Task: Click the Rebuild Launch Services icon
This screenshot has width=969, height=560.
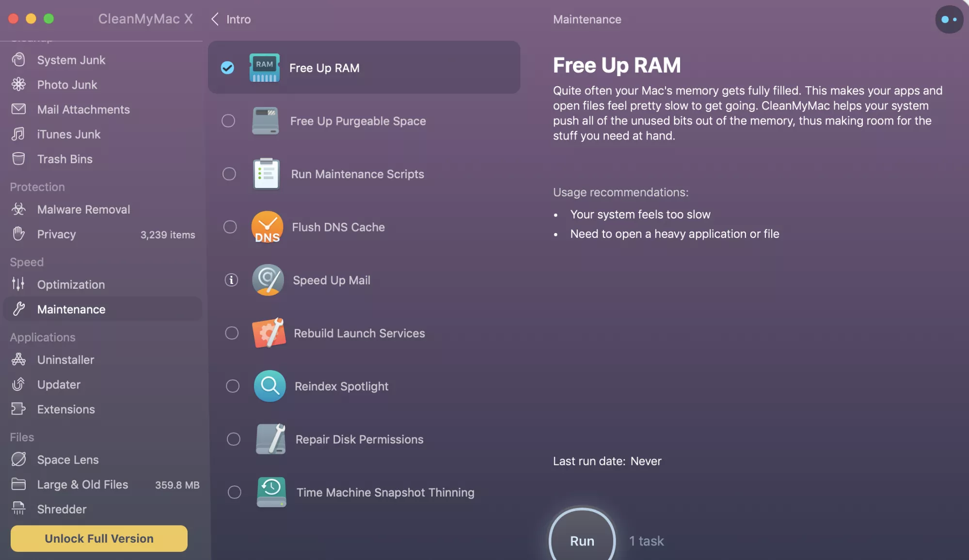Action: click(269, 333)
